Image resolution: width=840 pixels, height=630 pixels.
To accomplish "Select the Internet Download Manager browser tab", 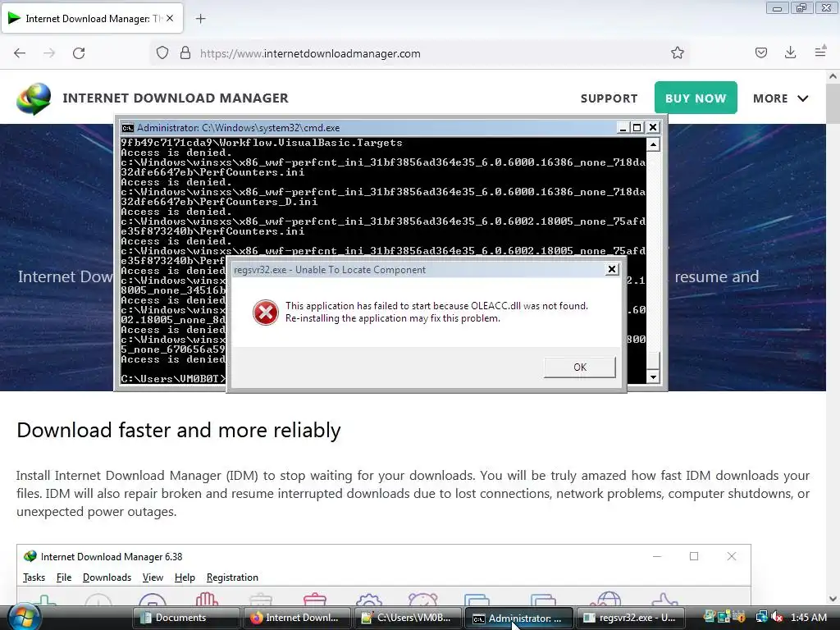I will click(92, 19).
